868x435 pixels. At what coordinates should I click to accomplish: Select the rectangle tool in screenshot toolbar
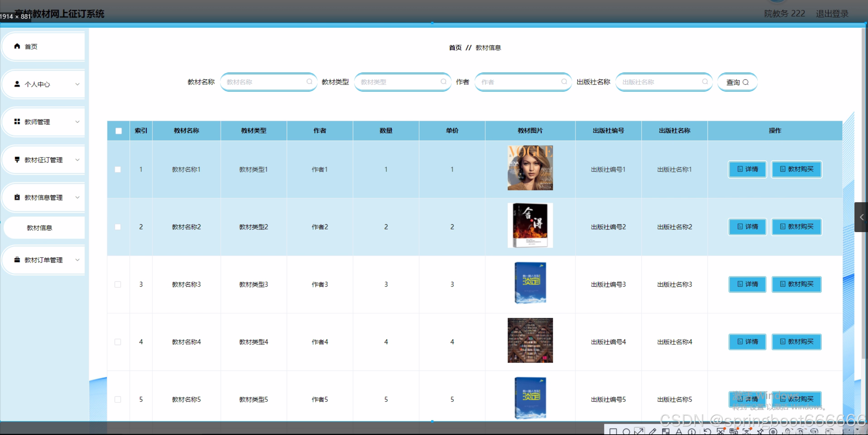tap(613, 431)
